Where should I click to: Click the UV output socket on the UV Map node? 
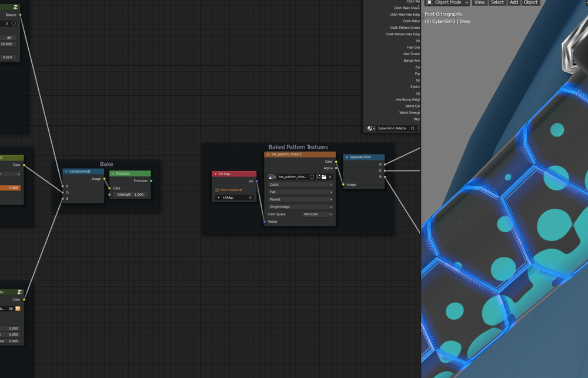click(x=257, y=181)
